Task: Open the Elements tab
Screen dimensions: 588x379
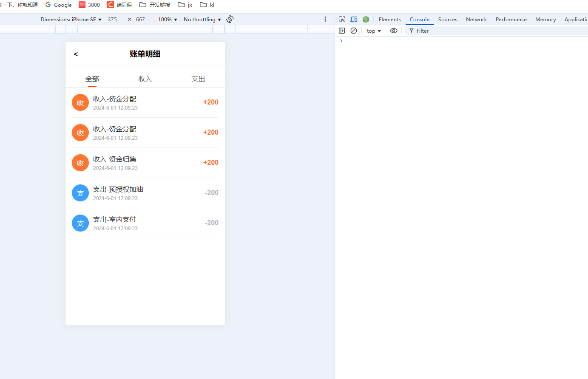Action: (390, 19)
